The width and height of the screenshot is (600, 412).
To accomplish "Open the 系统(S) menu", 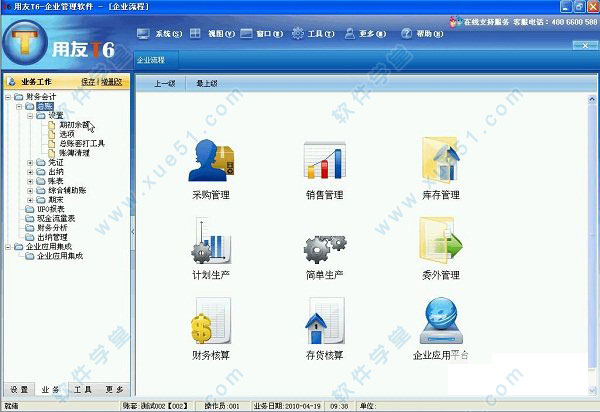I will (160, 34).
